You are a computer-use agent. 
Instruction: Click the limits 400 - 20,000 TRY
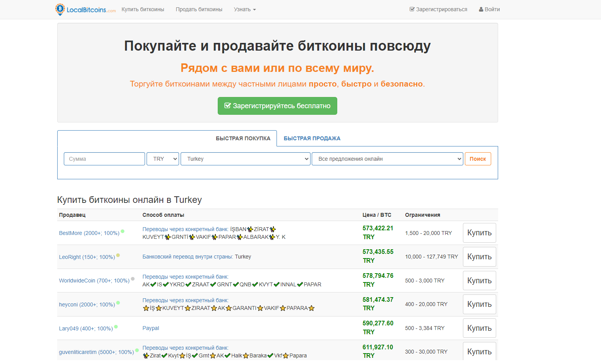tap(426, 304)
